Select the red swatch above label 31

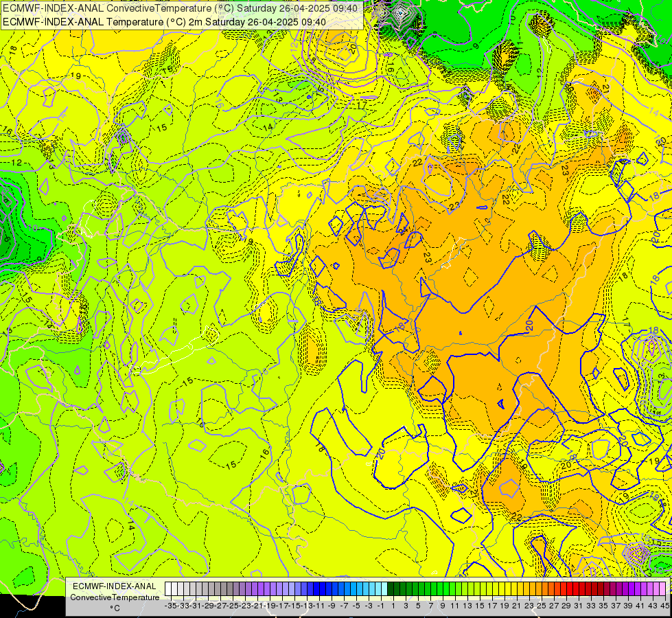pos(575,589)
